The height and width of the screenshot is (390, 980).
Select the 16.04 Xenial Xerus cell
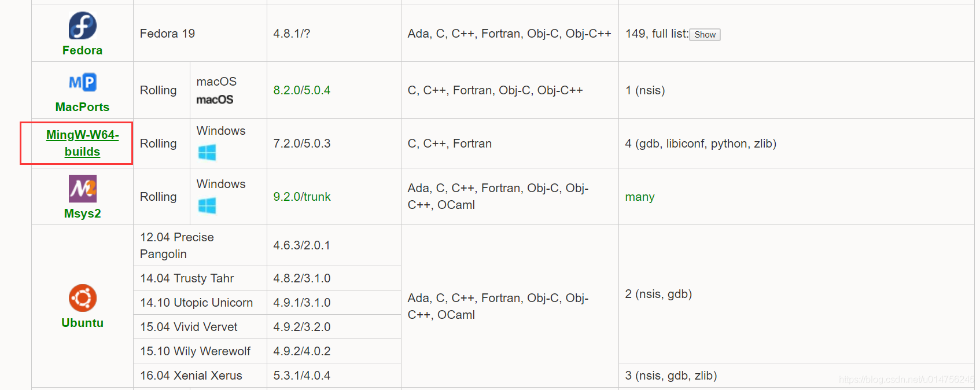[200, 376]
